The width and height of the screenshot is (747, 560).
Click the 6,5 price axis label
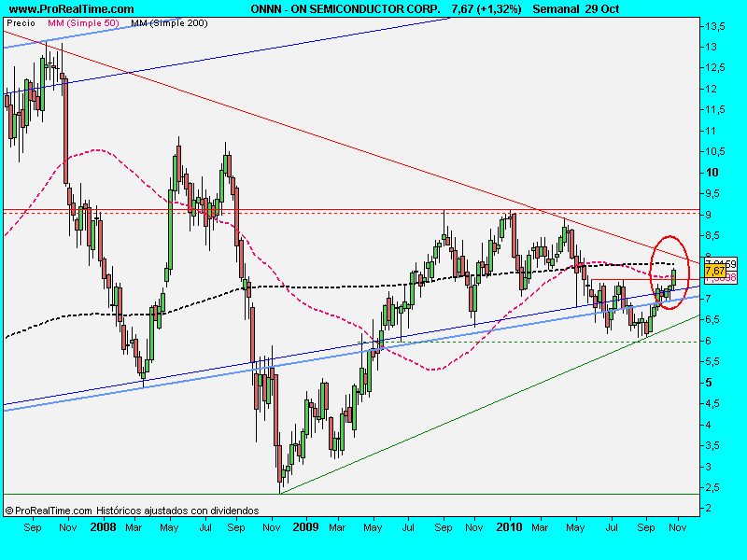click(713, 319)
